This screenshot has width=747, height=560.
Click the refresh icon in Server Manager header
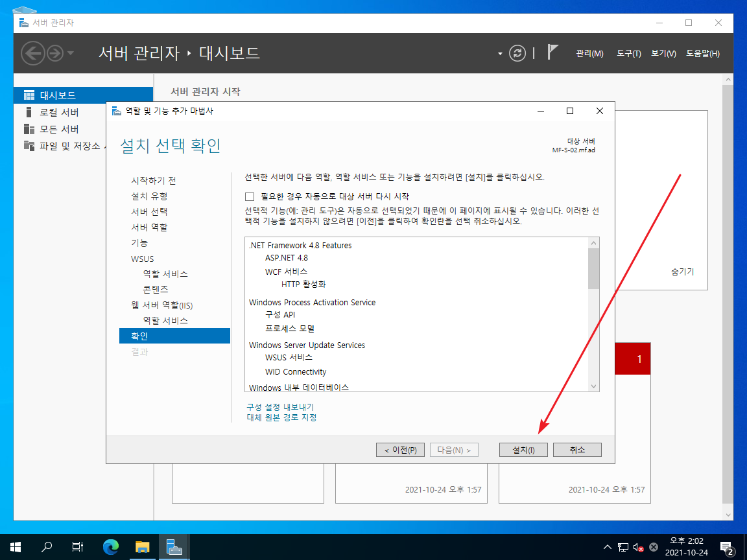pyautogui.click(x=517, y=53)
